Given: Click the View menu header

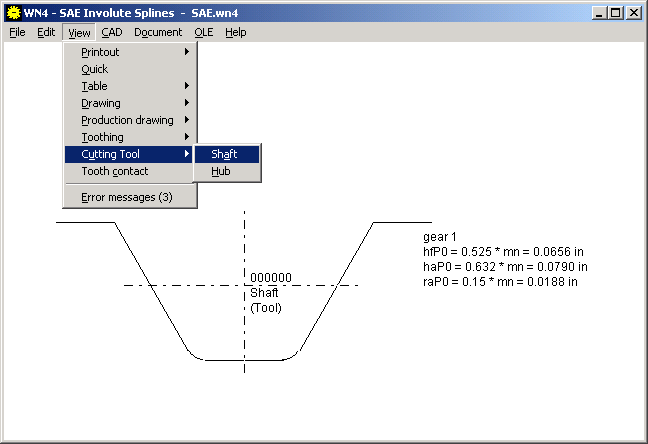Looking at the screenshot, I should (x=79, y=32).
